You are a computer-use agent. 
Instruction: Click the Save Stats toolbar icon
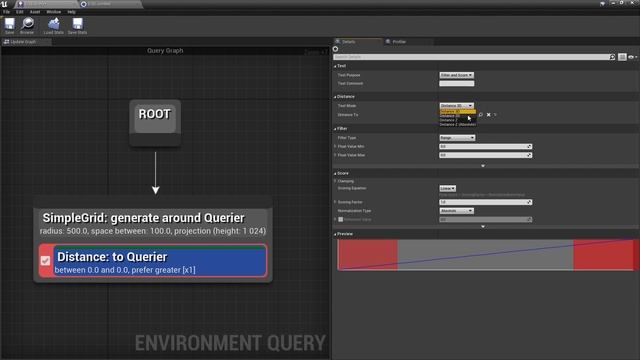(77, 24)
